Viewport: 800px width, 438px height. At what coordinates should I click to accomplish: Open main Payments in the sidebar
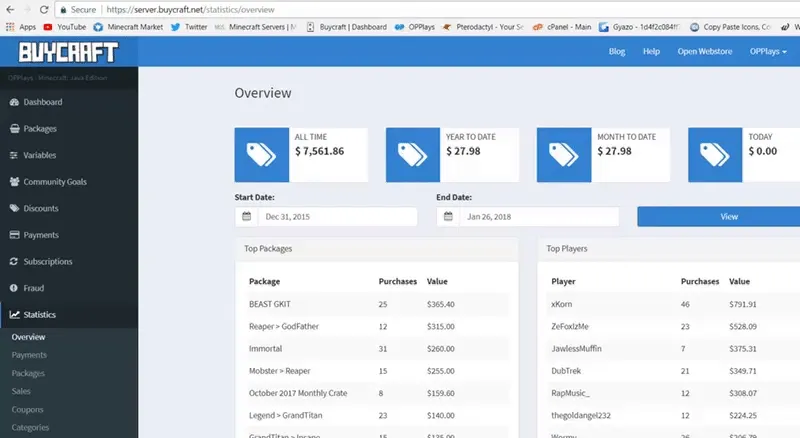pyautogui.click(x=69, y=235)
